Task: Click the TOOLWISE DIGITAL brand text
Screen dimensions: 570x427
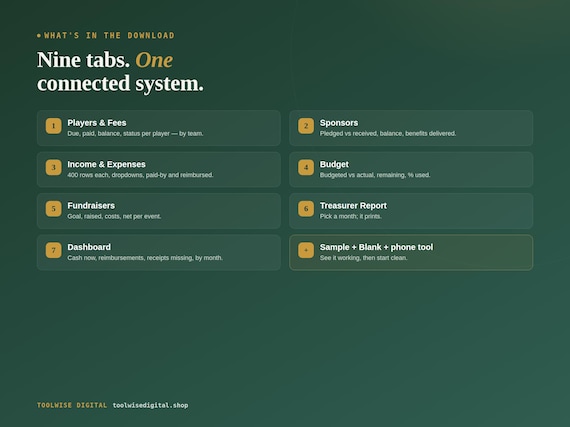Action: pyautogui.click(x=72, y=405)
